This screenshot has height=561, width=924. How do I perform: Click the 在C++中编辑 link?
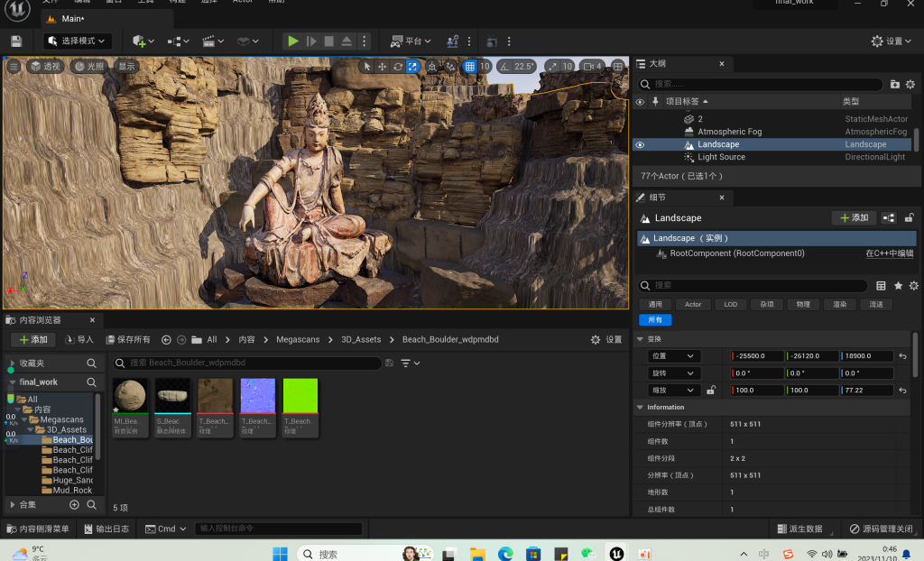coord(889,253)
